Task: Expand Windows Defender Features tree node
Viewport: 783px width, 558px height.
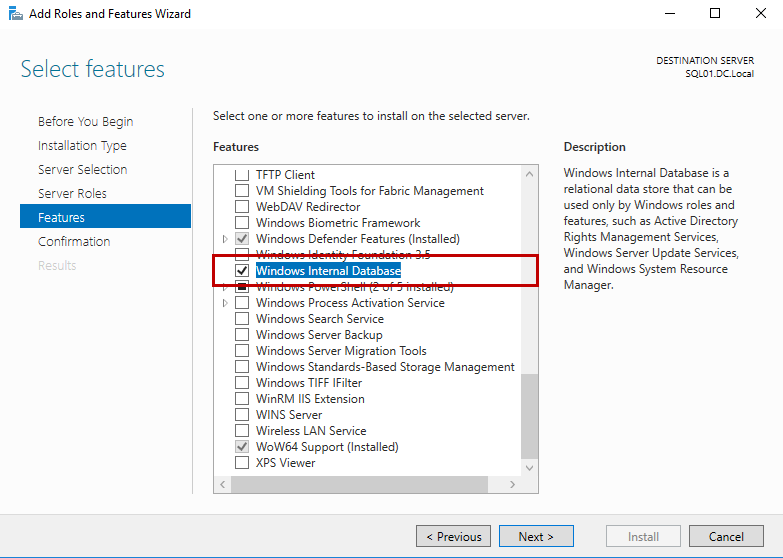Action: (225, 239)
